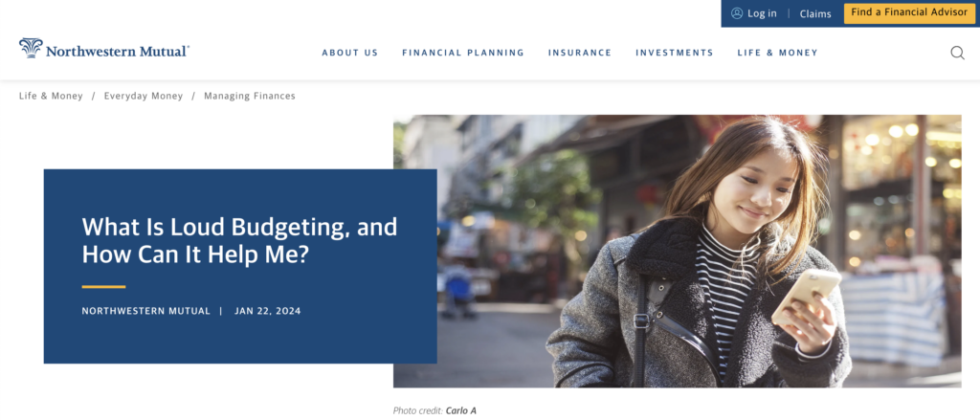Open the Claims link
The image size is (980, 420).
pyautogui.click(x=815, y=13)
